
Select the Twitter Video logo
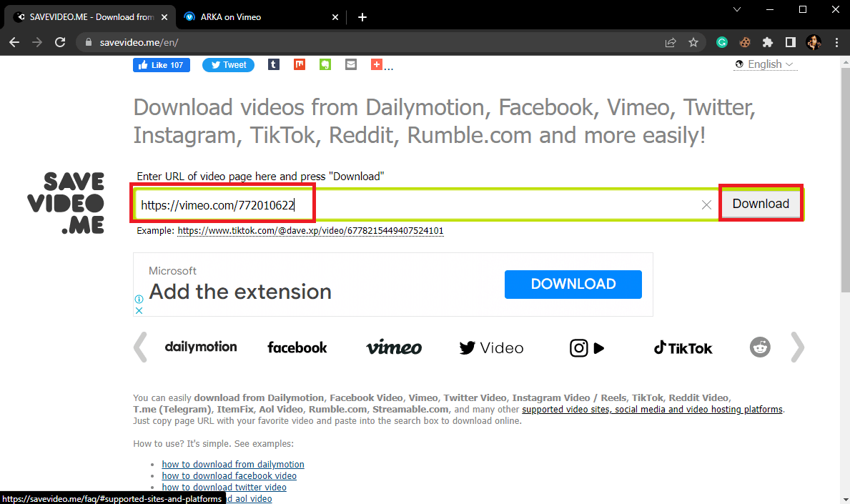click(x=491, y=348)
